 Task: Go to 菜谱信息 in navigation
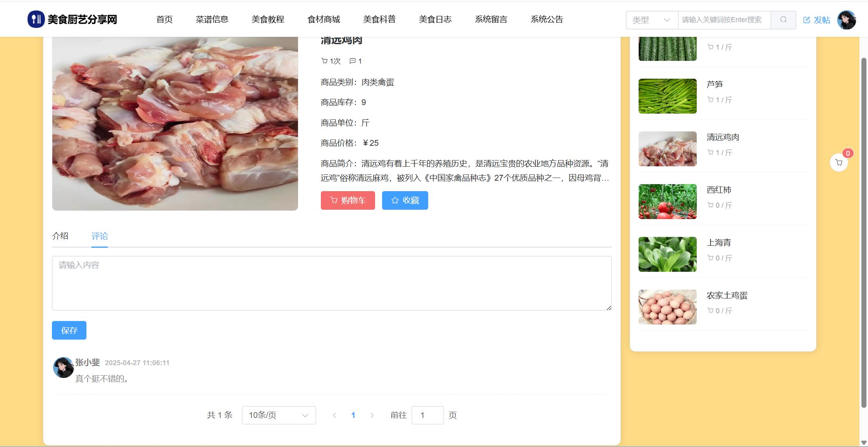[212, 19]
